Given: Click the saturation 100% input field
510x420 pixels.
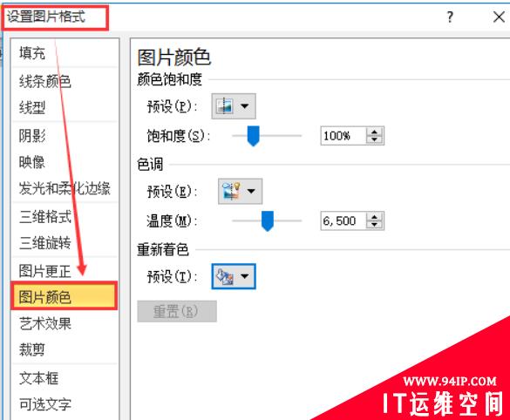Looking at the screenshot, I should (343, 136).
